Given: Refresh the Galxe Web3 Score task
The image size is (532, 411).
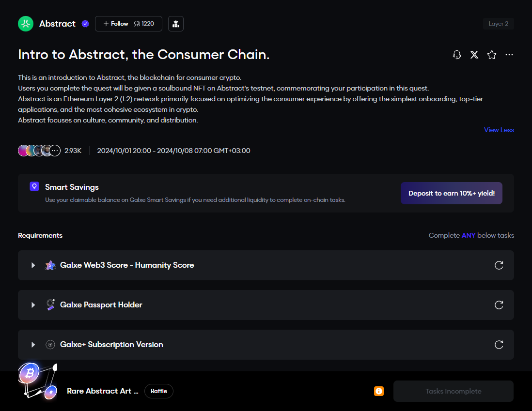Looking at the screenshot, I should pos(499,265).
